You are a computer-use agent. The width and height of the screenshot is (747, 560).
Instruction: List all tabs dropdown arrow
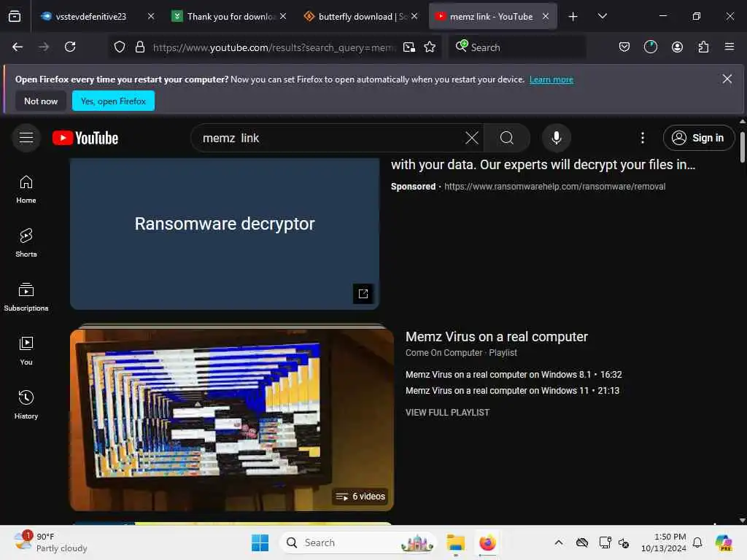coord(602,16)
